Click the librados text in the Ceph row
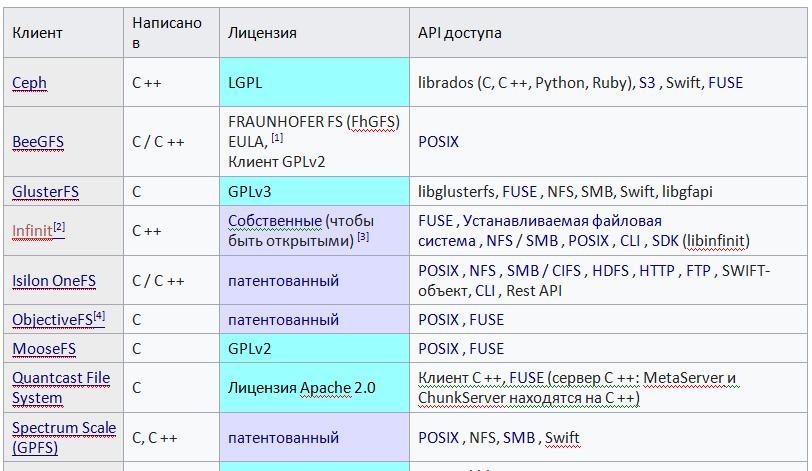Screen dimensions: 812x471 click(x=445, y=83)
